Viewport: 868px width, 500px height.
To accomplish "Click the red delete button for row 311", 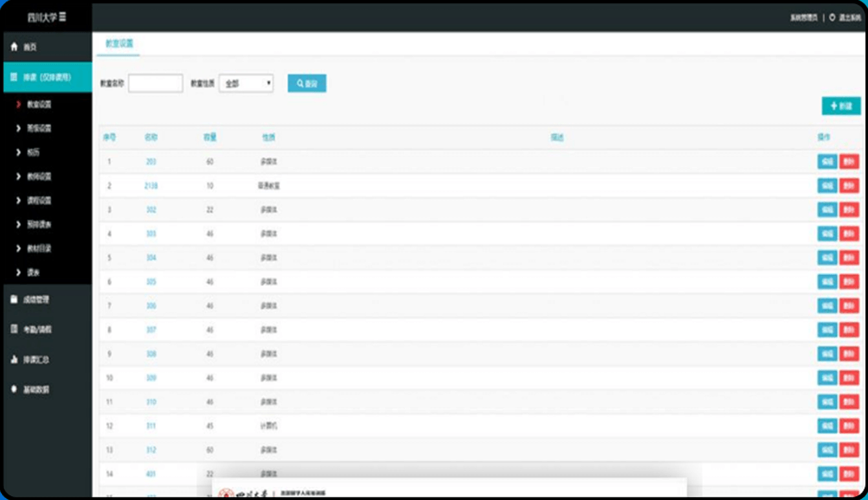I will [849, 426].
